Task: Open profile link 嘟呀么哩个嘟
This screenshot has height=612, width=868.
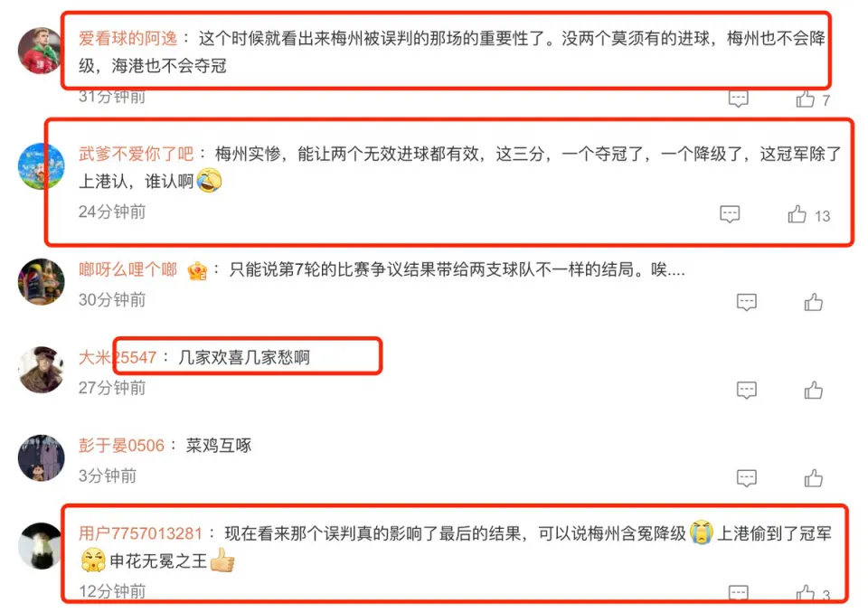Action: 127,269
